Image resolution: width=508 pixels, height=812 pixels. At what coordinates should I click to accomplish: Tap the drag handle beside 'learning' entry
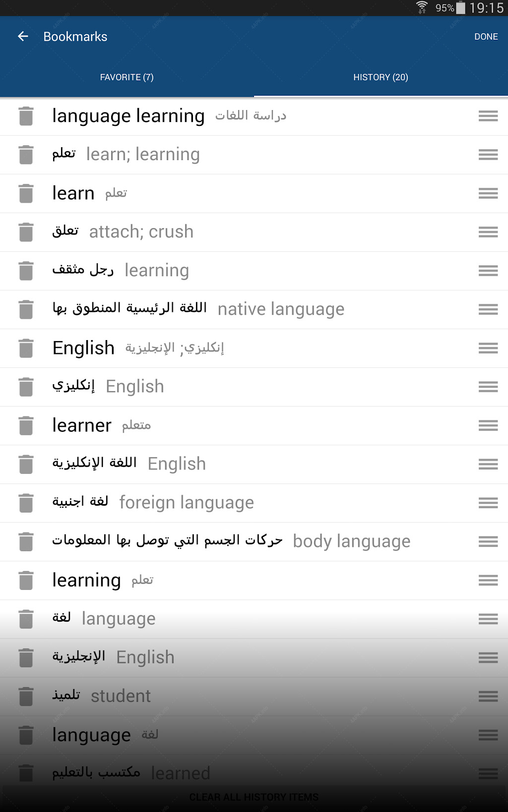tap(488, 580)
